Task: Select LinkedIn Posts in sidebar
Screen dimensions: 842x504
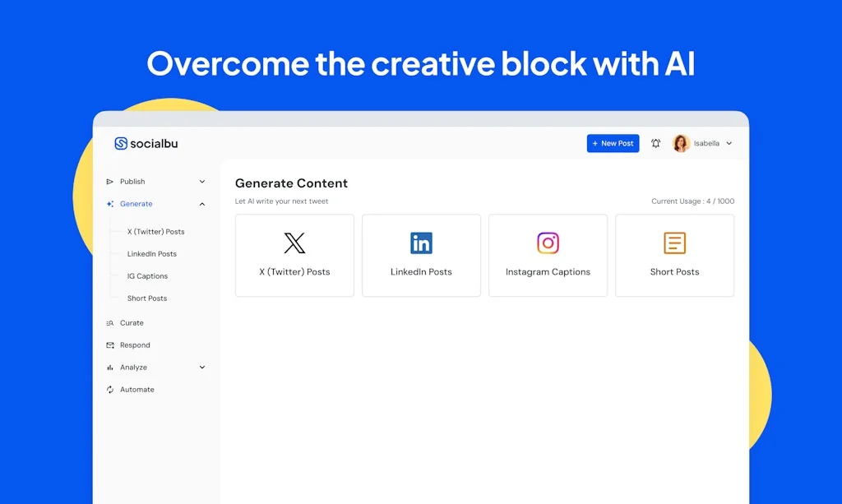Action: coord(151,254)
